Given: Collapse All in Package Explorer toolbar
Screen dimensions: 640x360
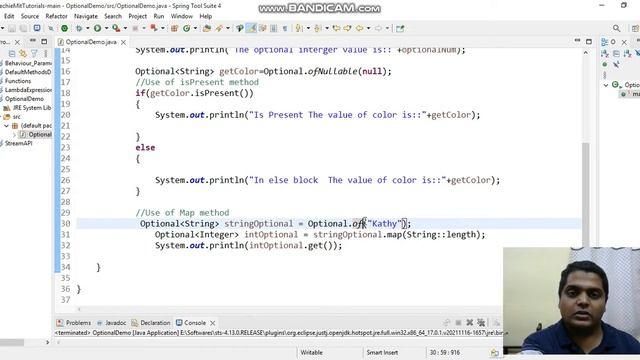Looking at the screenshot, I should coord(12,53).
